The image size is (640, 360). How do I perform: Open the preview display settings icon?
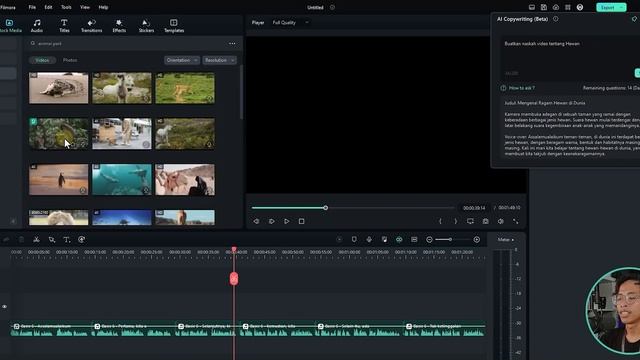click(470, 221)
